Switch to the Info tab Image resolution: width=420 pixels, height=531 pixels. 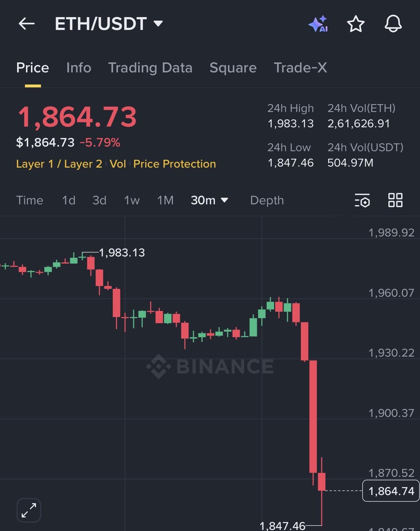point(79,68)
